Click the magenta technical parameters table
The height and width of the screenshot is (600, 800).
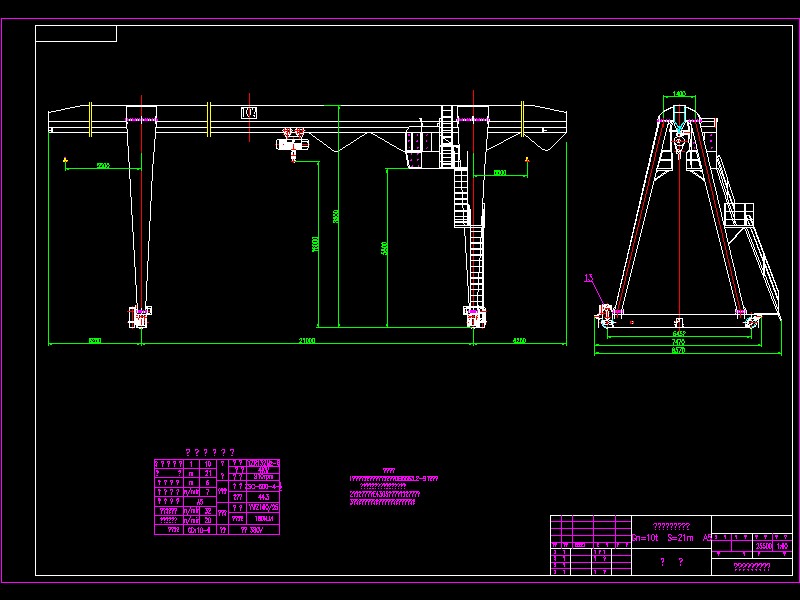click(216, 497)
